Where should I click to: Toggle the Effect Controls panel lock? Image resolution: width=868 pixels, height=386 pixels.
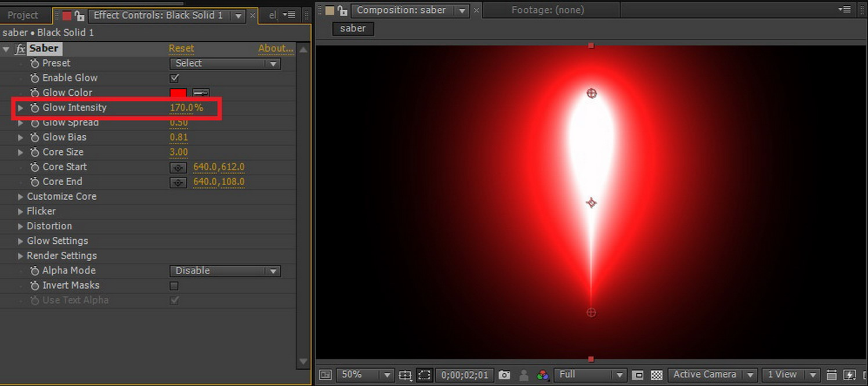click(79, 16)
